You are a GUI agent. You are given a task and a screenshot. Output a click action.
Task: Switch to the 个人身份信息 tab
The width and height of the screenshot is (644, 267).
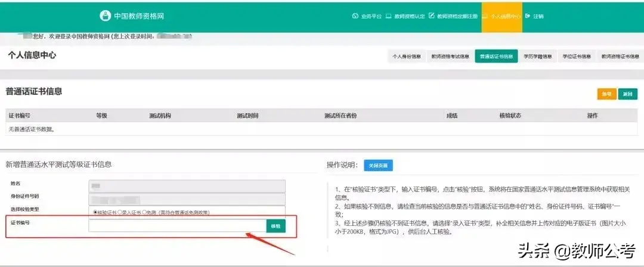click(x=407, y=56)
